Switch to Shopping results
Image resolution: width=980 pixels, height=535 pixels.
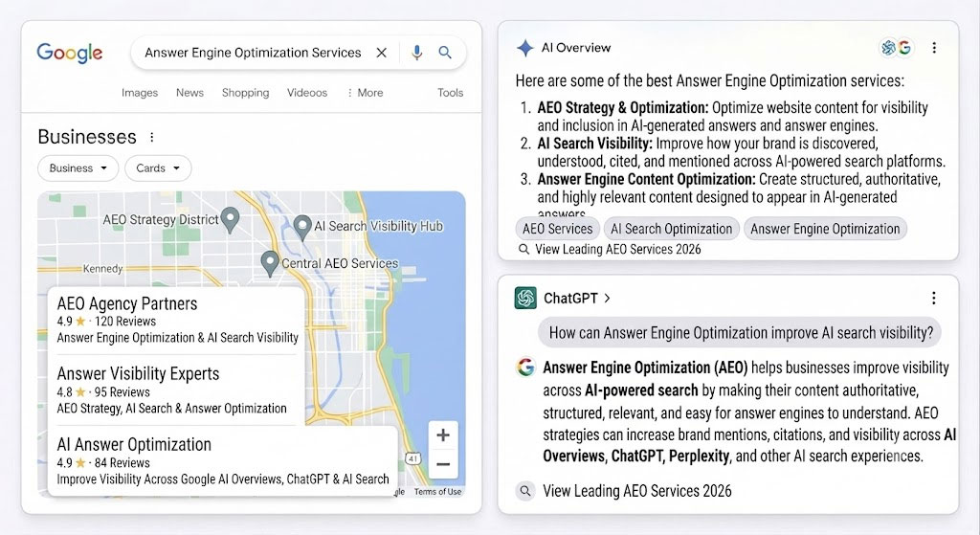pyautogui.click(x=245, y=93)
